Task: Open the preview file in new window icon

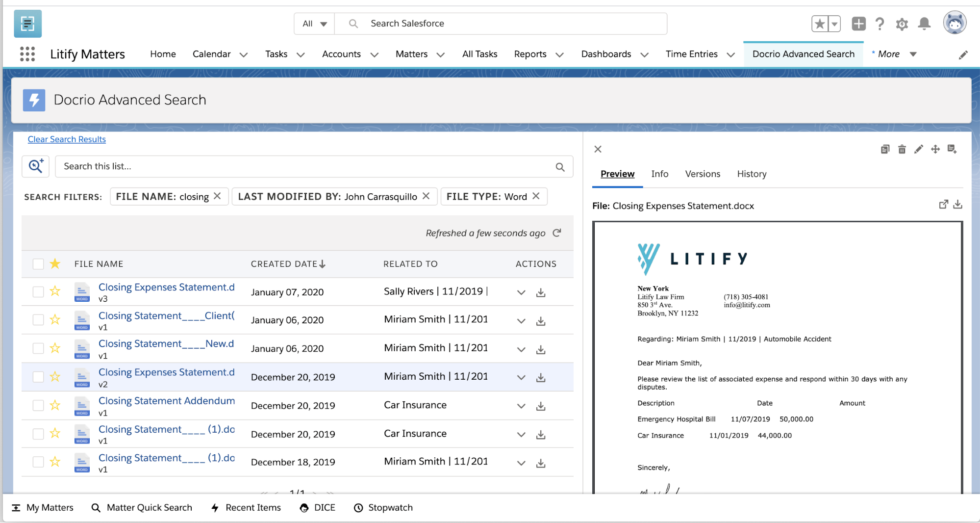Action: [x=943, y=204]
